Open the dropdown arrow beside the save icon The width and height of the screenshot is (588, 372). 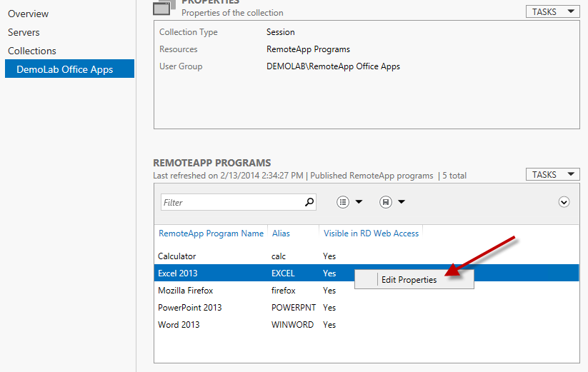(x=402, y=202)
